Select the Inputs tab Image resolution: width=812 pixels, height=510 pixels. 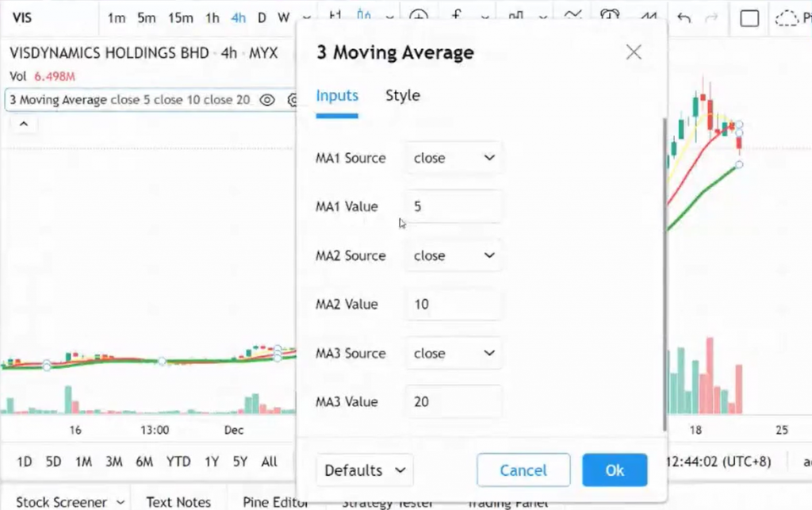click(337, 95)
